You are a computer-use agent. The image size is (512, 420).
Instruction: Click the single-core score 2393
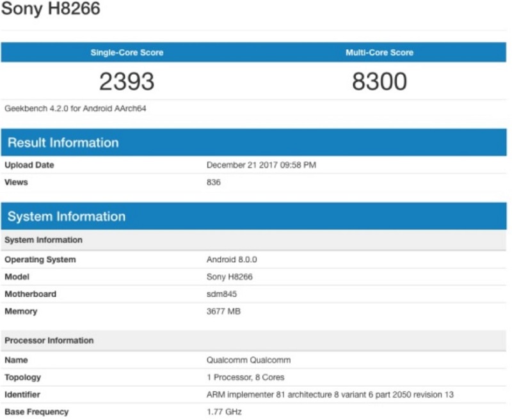coord(127,81)
